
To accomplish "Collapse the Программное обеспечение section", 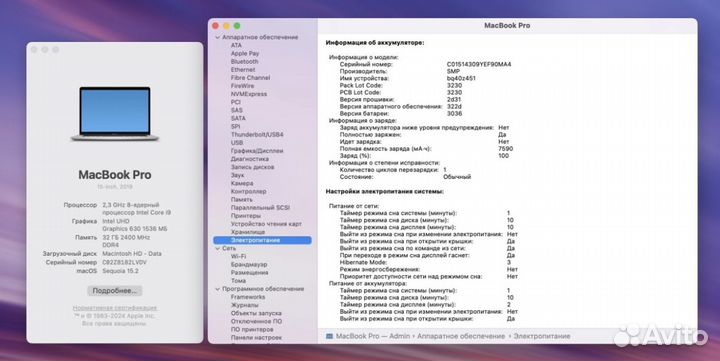I will pyautogui.click(x=218, y=289).
